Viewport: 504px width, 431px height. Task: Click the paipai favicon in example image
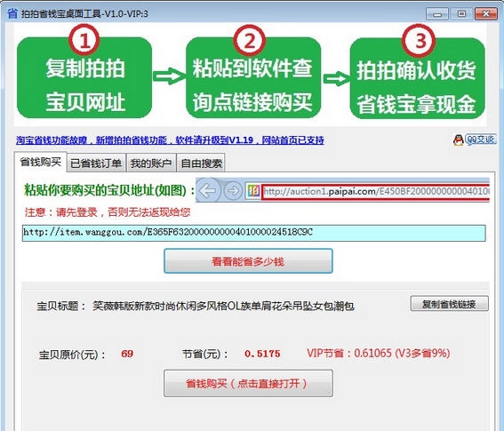tap(253, 191)
